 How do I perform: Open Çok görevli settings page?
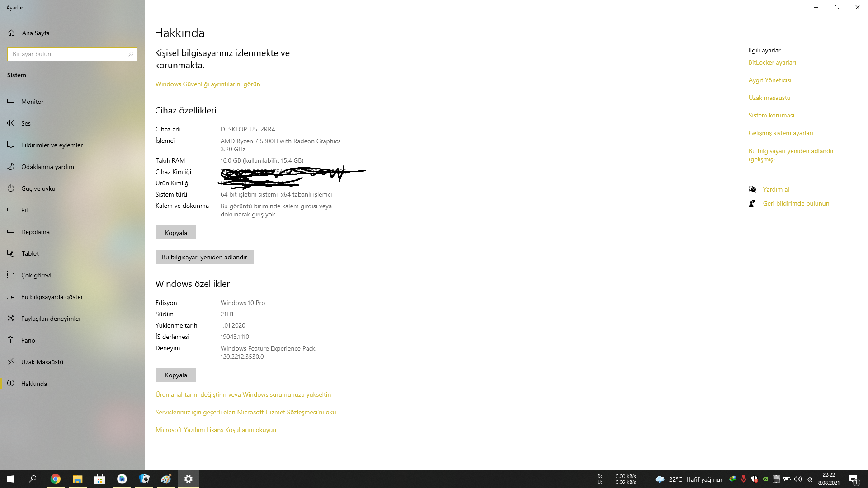[x=37, y=275]
